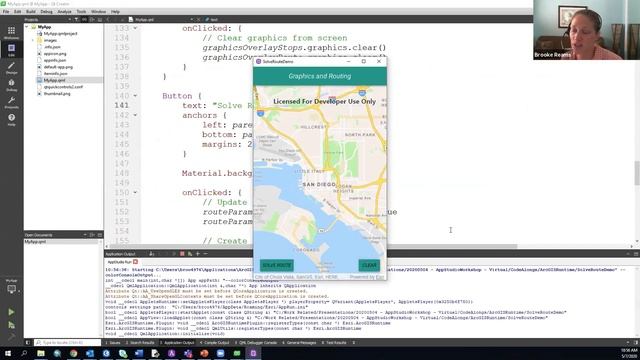
Task: Switch to the Issues output pane
Action: [113, 343]
